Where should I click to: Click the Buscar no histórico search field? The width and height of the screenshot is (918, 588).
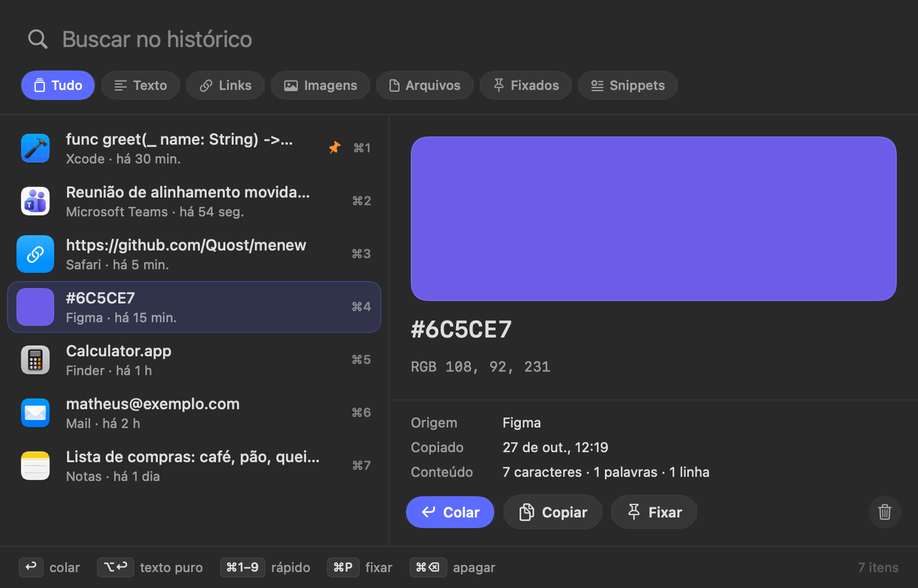point(459,39)
